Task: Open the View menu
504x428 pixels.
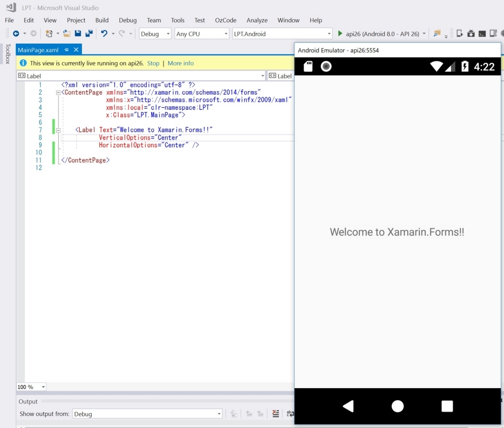Action: coord(50,20)
